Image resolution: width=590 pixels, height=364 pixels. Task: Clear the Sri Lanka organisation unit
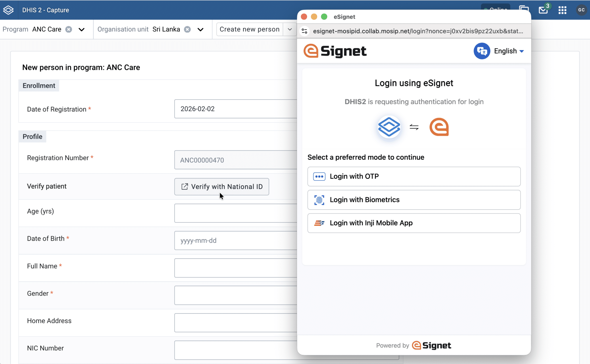click(x=187, y=29)
